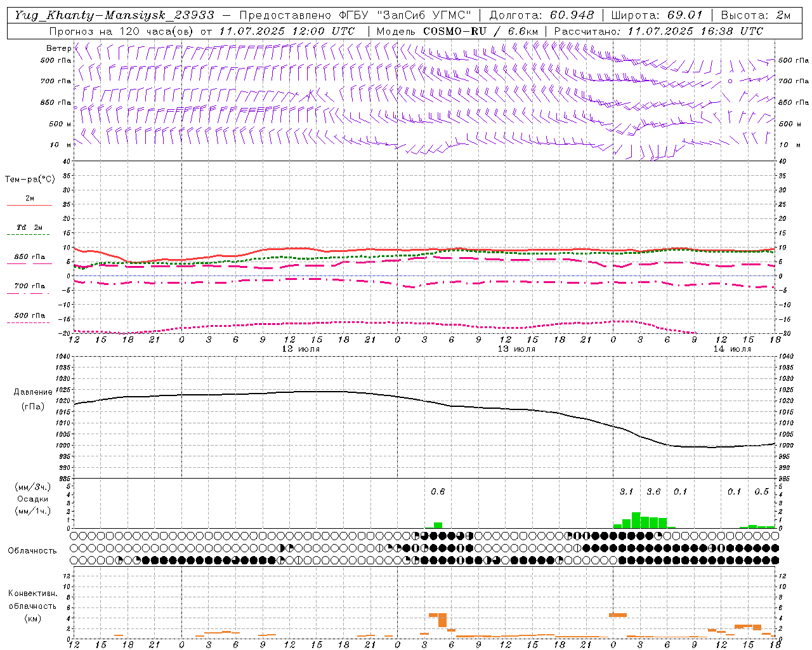
Task: Click the 'Широта: 69.01' header value
Action: [657, 15]
